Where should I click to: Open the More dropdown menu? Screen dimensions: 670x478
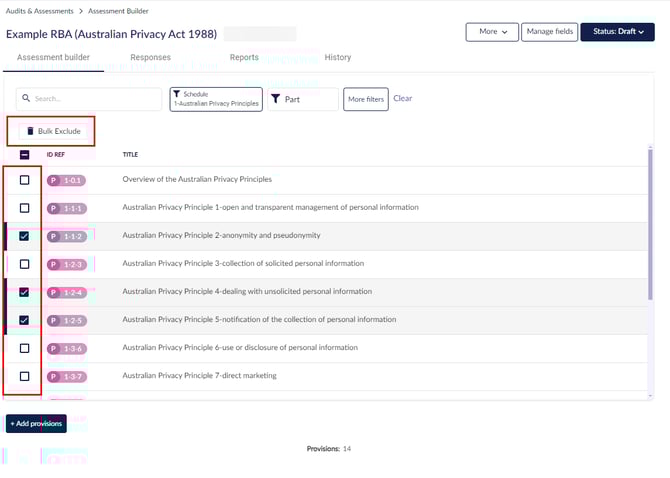point(492,32)
